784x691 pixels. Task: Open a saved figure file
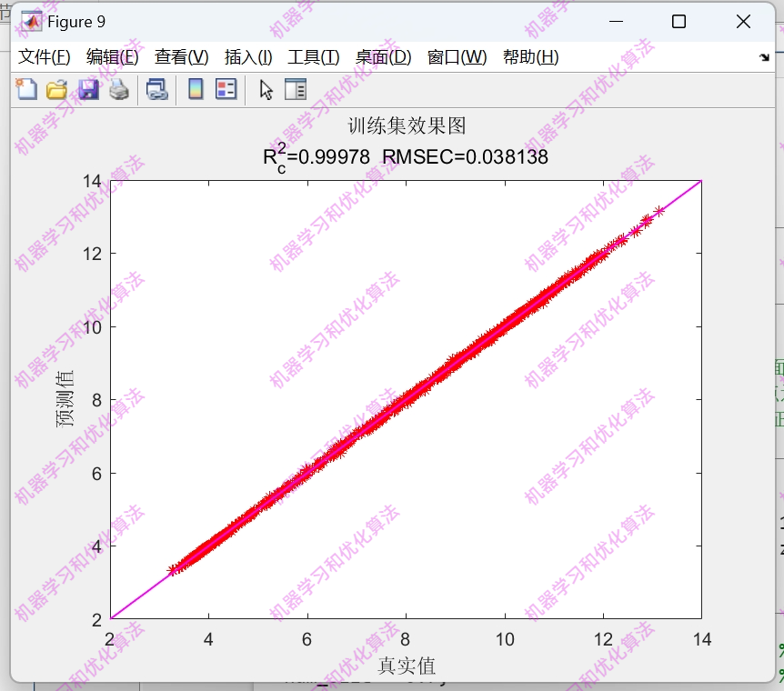point(55,89)
